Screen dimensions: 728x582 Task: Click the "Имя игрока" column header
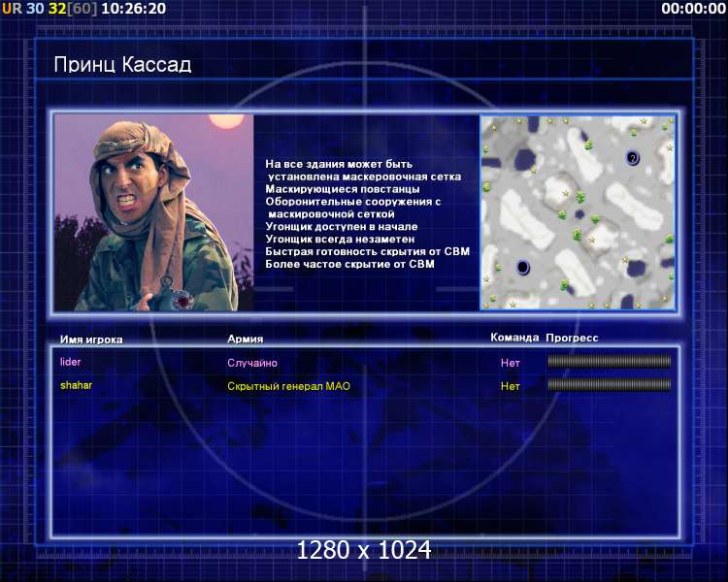91,339
